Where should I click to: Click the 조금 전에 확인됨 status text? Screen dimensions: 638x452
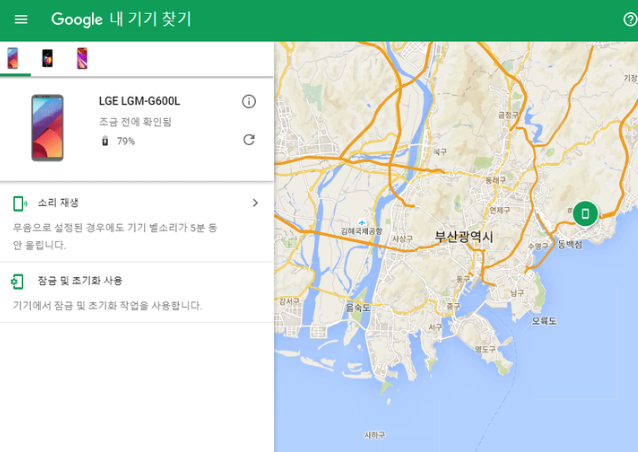coord(135,122)
